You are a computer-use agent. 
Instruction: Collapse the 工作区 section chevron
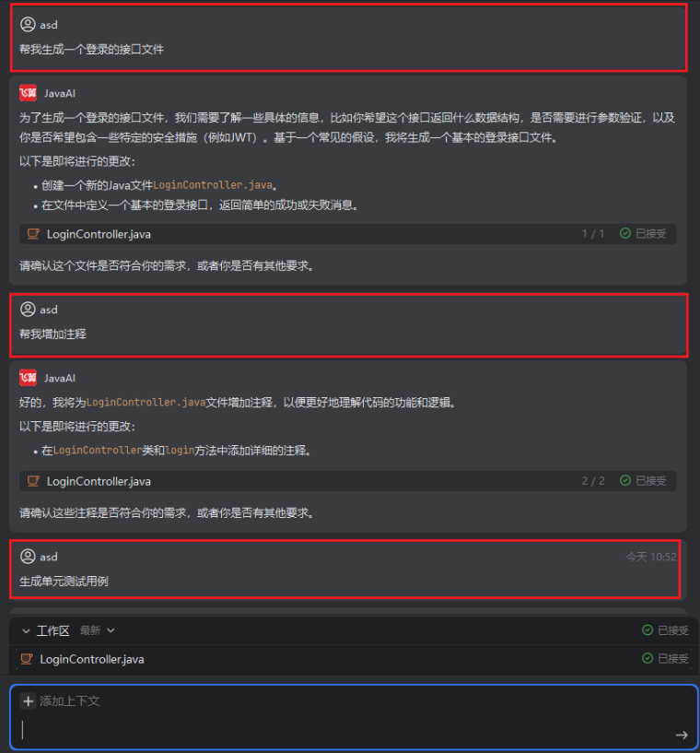tap(26, 631)
